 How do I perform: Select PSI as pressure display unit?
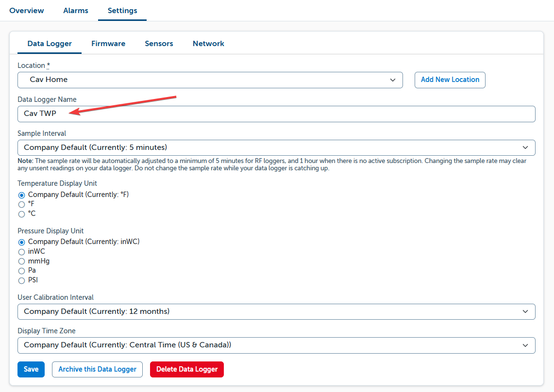pos(21,280)
